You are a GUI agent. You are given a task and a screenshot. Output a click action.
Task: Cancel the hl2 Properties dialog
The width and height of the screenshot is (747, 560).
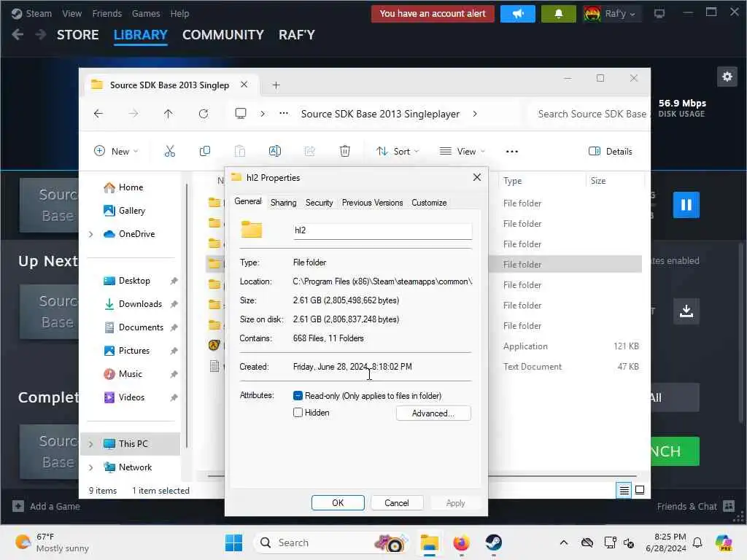[397, 503]
